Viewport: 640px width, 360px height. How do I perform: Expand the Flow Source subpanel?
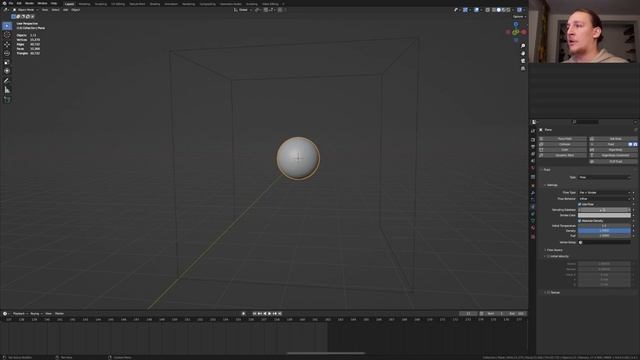click(x=553, y=250)
